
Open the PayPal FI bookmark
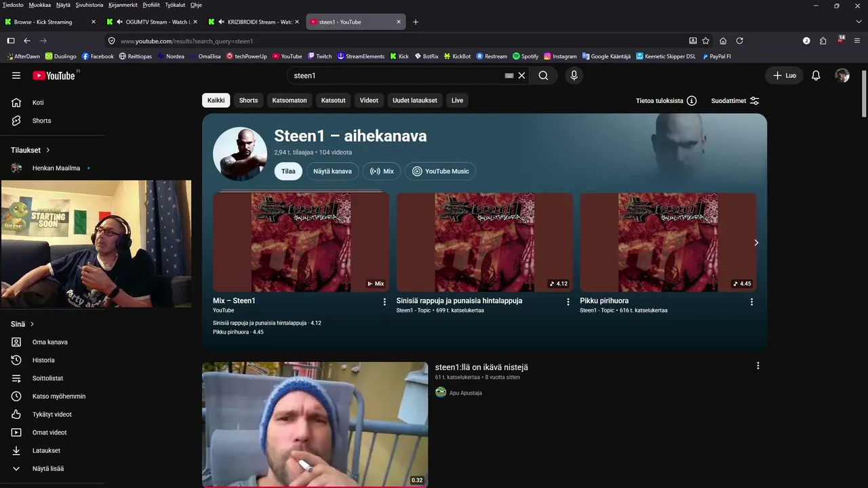point(717,56)
